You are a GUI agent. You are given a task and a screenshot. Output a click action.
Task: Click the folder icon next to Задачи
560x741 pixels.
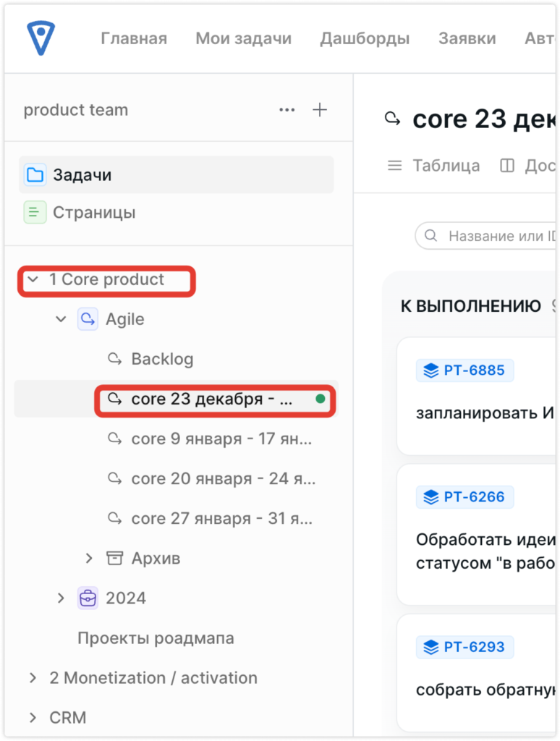click(35, 174)
